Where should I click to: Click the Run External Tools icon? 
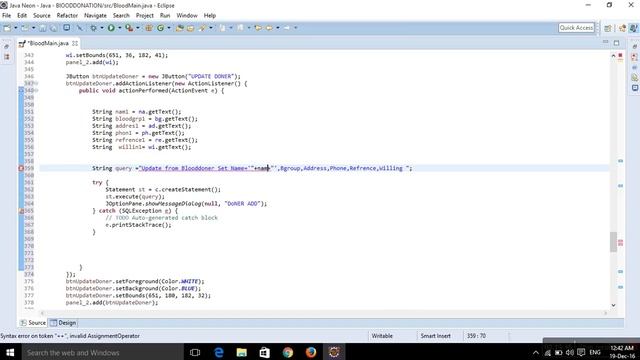pos(129,28)
